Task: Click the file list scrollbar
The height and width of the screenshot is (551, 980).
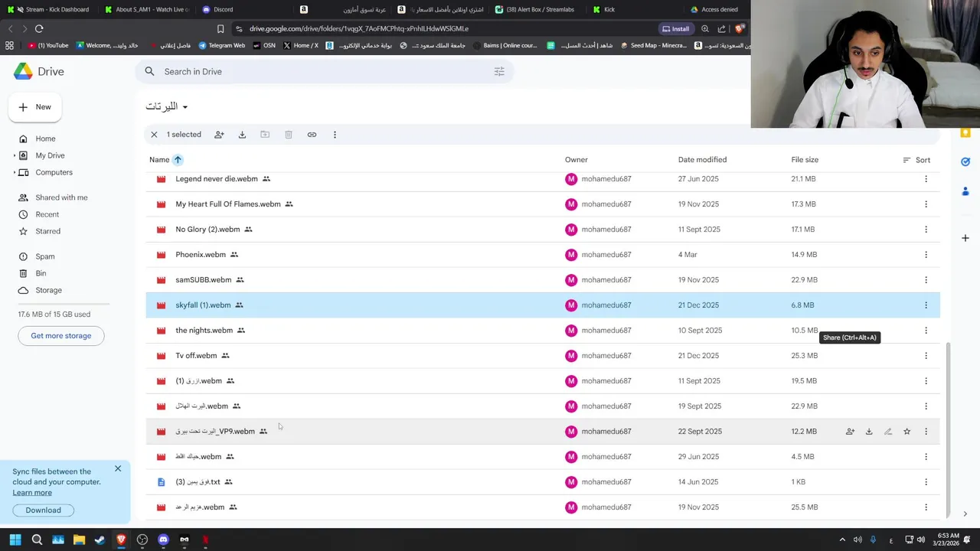Action: pyautogui.click(x=947, y=430)
